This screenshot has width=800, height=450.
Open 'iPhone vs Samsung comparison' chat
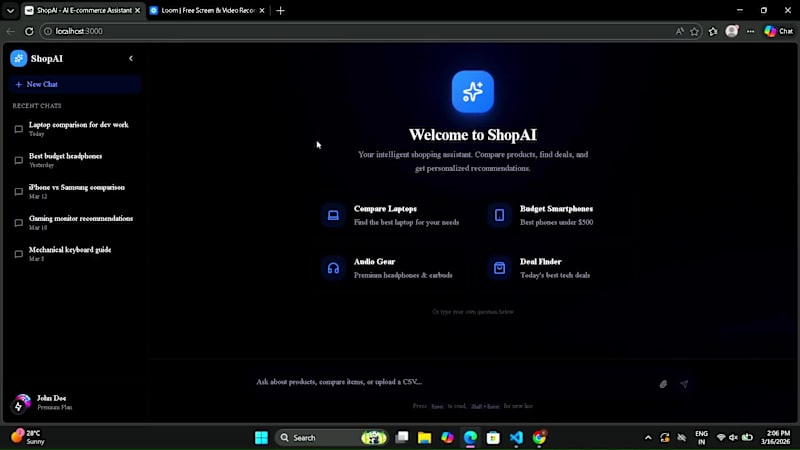pos(74,191)
